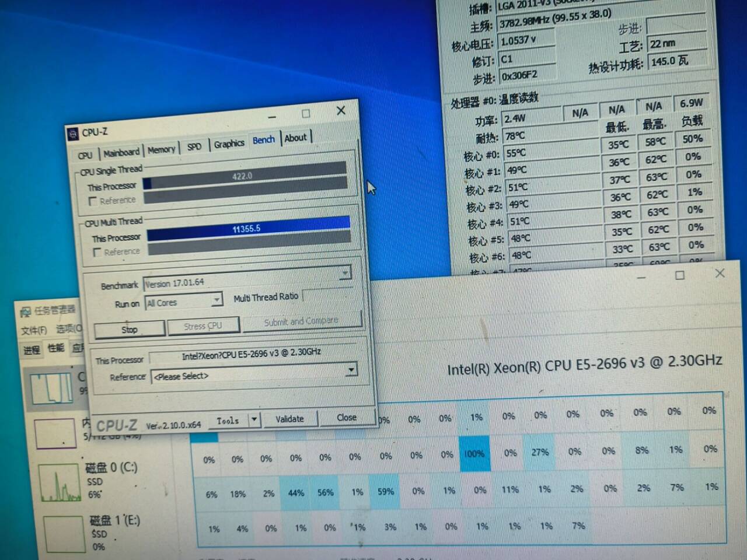Click the multi thread score bar showing 11355.5
Screen dimensions: 747x560
(x=249, y=229)
